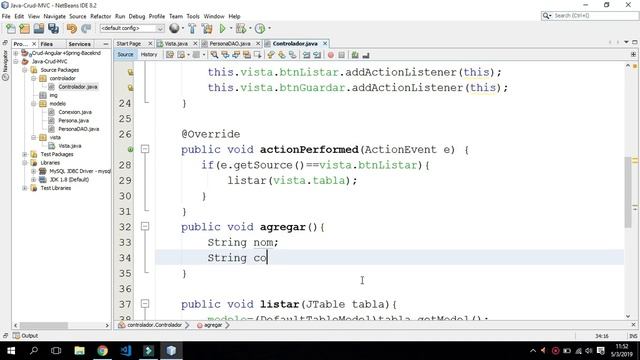Select Conexion.java in the Projects tree
The width and height of the screenshot is (640, 360).
pyautogui.click(x=75, y=112)
